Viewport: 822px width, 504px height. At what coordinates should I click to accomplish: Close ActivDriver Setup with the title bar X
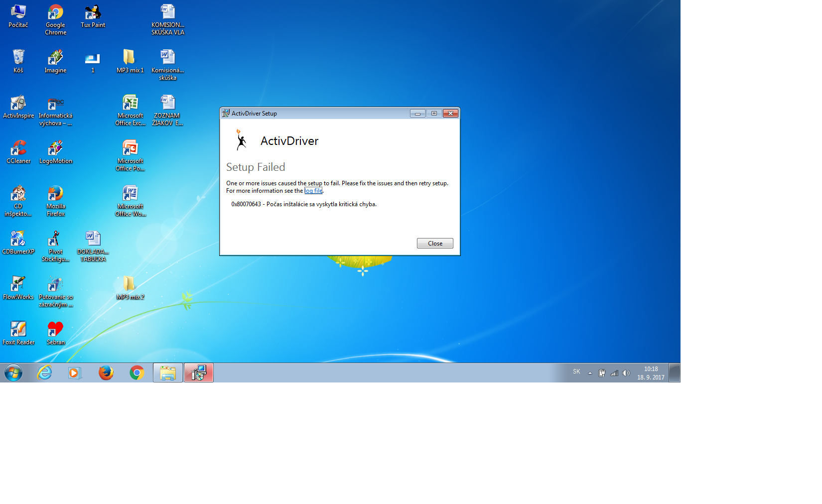pyautogui.click(x=450, y=114)
